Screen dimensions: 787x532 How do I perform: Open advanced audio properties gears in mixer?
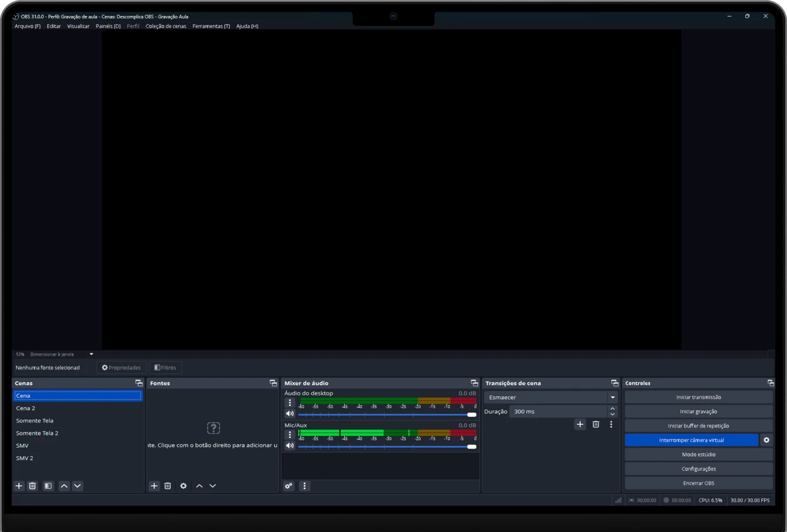click(288, 486)
